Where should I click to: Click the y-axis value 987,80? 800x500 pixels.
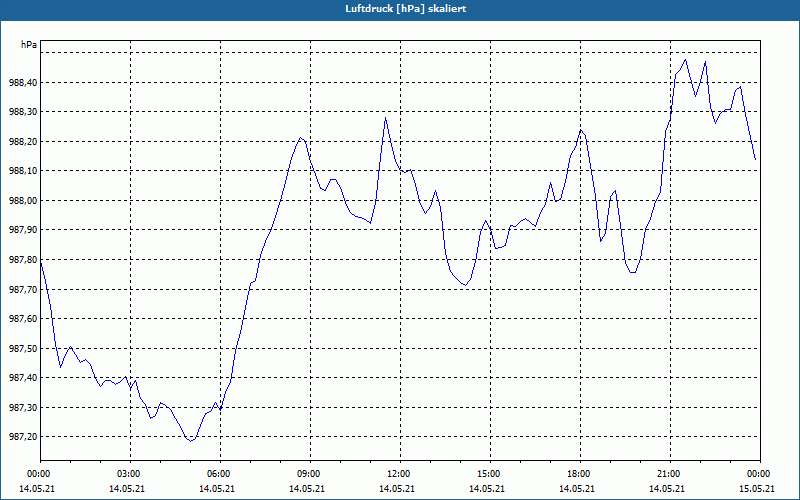(23, 260)
